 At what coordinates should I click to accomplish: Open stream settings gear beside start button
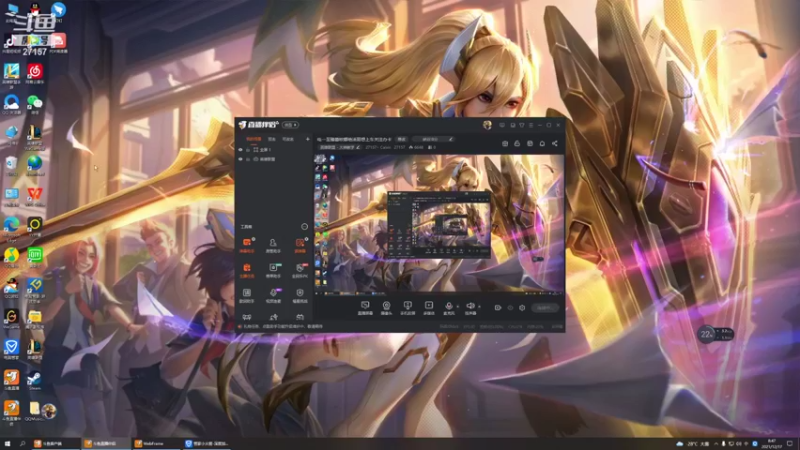[x=522, y=308]
